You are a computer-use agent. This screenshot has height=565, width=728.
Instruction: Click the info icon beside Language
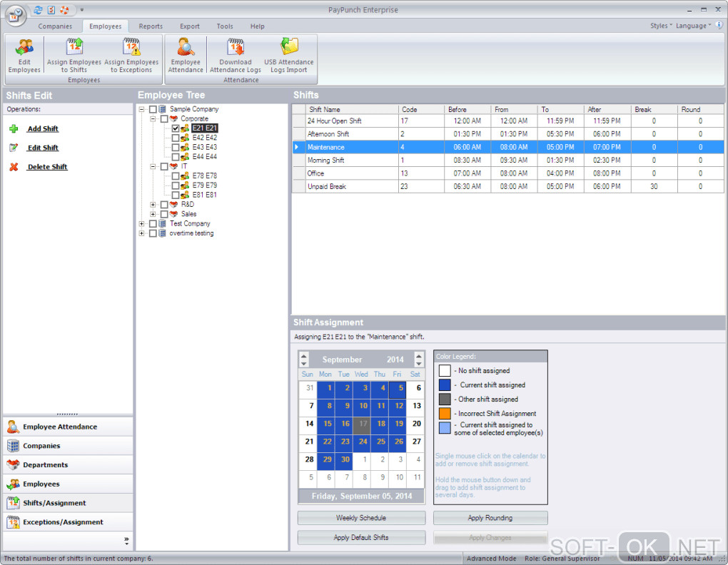pos(719,25)
